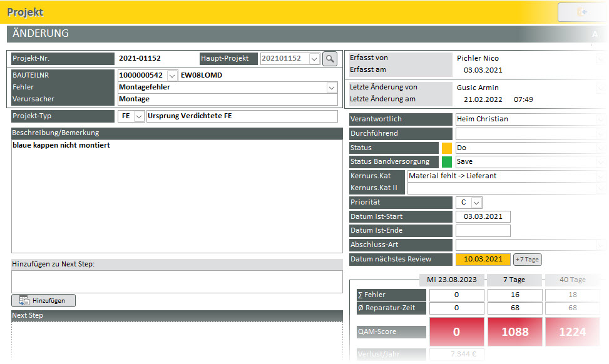Click into the Hinzufügen zu Next Step textbox
The height and width of the screenshot is (364, 609).
(177, 281)
